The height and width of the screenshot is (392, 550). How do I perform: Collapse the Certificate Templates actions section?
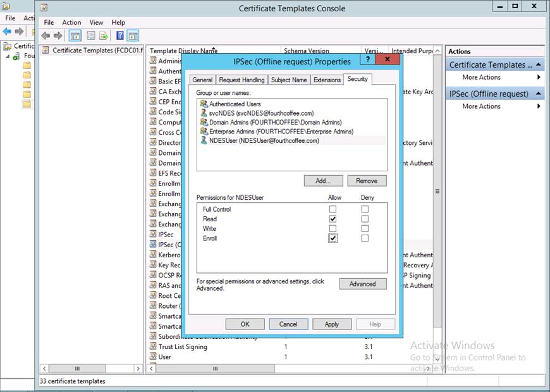(x=539, y=64)
